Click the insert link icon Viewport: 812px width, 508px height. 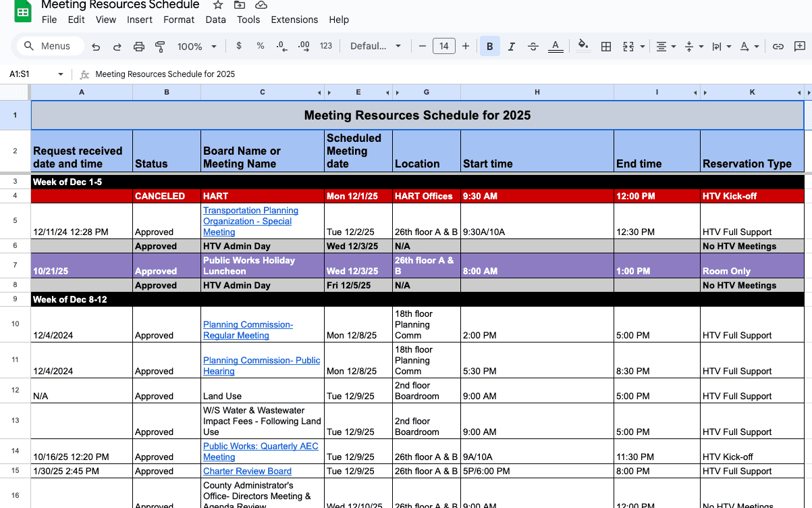(778, 47)
